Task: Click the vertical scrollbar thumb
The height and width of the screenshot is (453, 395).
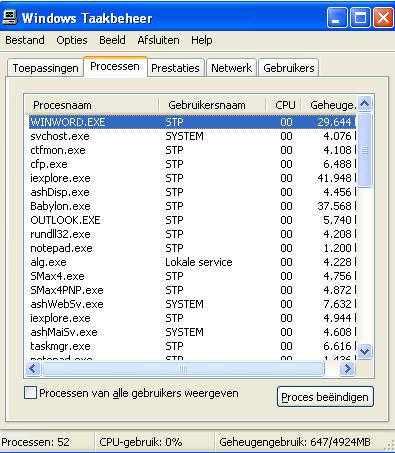Action: 364,150
